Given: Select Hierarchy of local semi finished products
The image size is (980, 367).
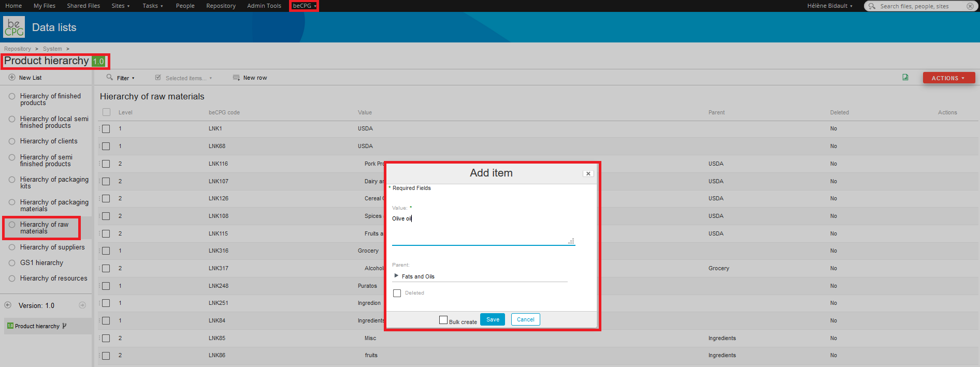Looking at the screenshot, I should [x=54, y=122].
